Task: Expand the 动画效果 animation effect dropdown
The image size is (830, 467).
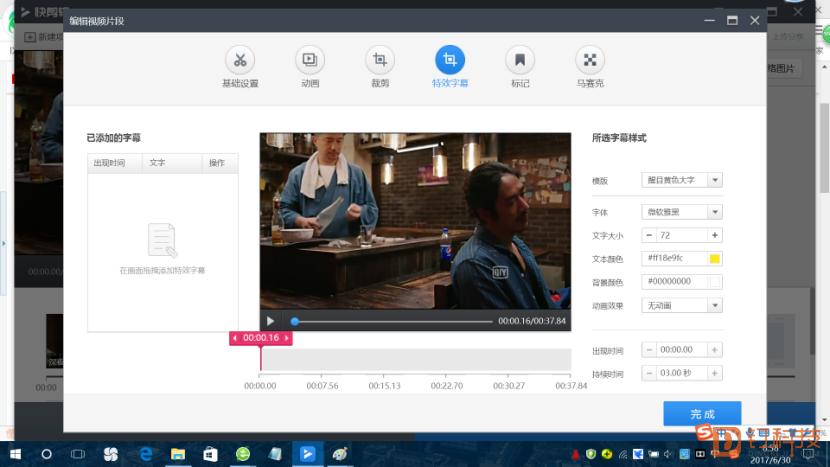Action: point(715,306)
